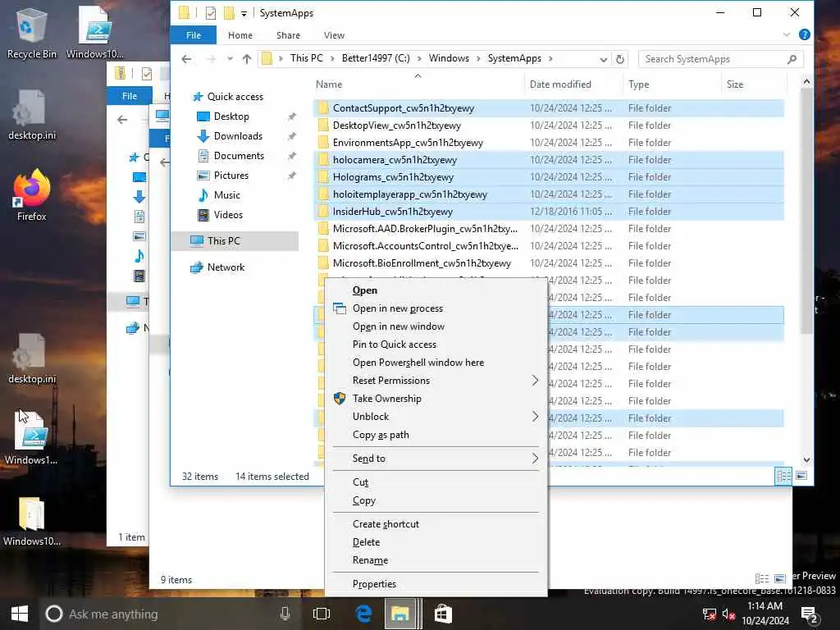840x630 pixels.
Task: Switch to large icons view layout icon
Action: click(x=801, y=476)
